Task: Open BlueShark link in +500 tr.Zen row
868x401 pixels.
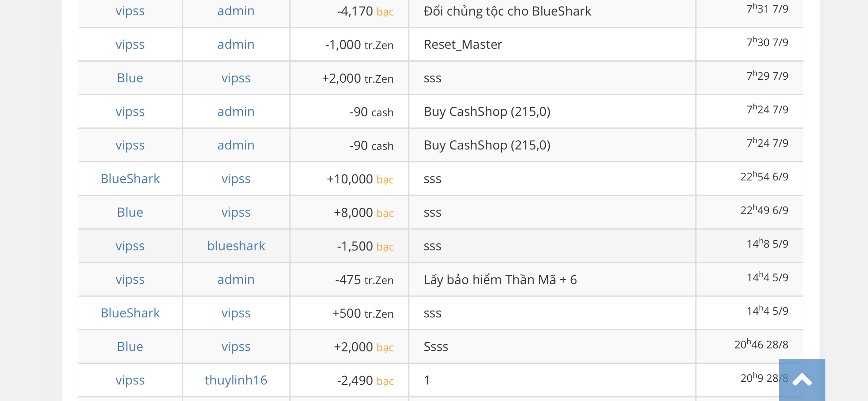Action: [130, 313]
